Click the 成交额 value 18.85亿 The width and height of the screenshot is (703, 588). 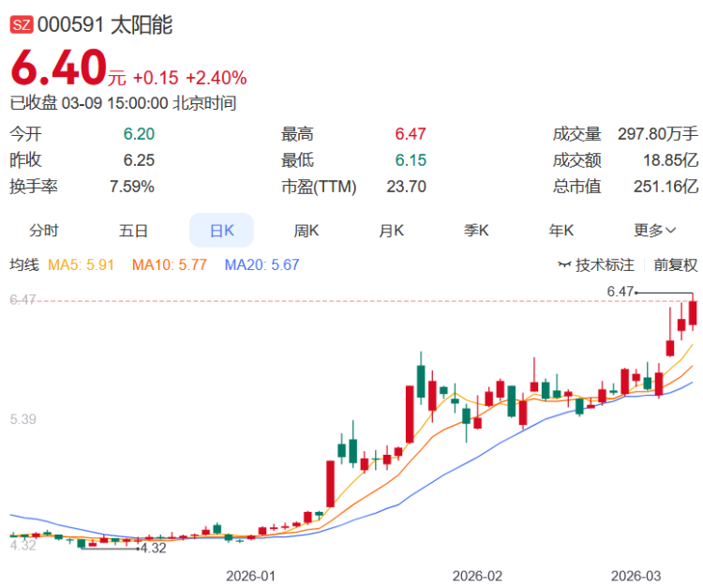[x=670, y=160]
